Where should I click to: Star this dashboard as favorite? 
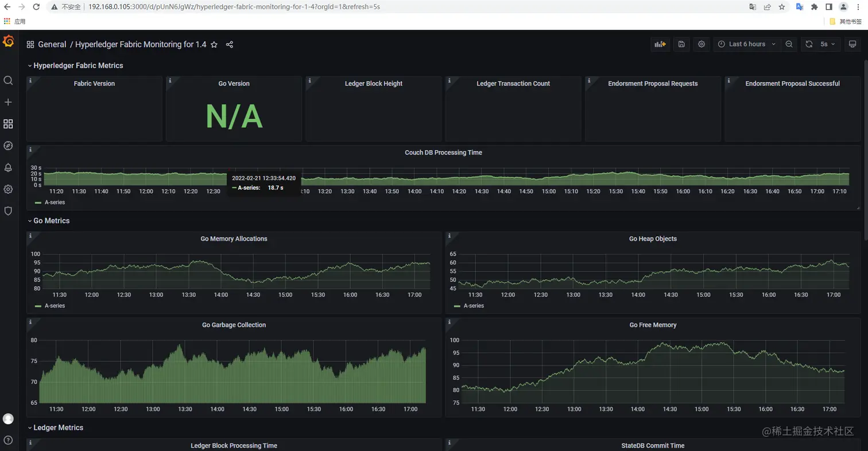(214, 44)
